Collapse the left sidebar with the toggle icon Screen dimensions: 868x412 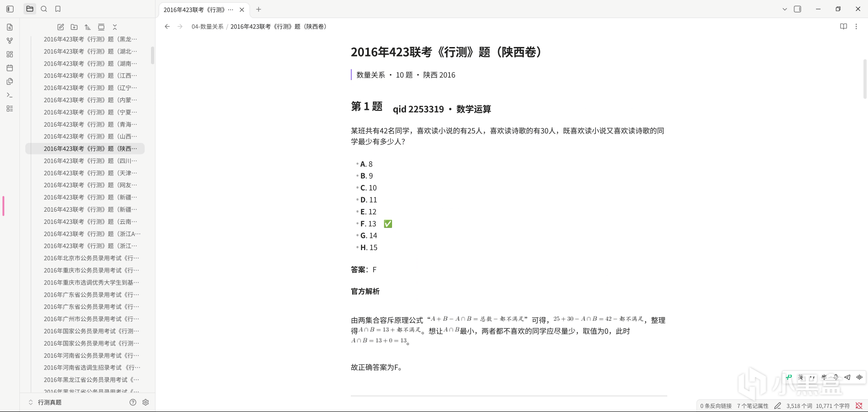pos(10,9)
